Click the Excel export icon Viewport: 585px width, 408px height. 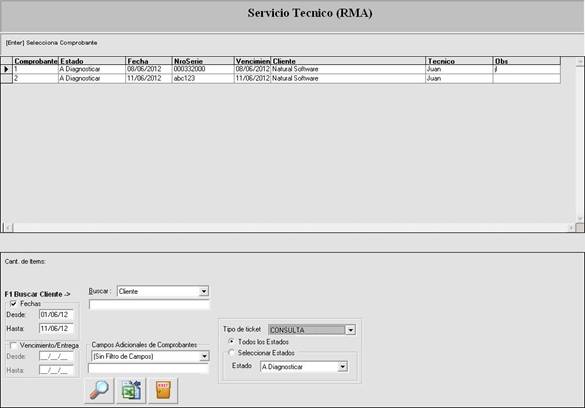click(131, 390)
